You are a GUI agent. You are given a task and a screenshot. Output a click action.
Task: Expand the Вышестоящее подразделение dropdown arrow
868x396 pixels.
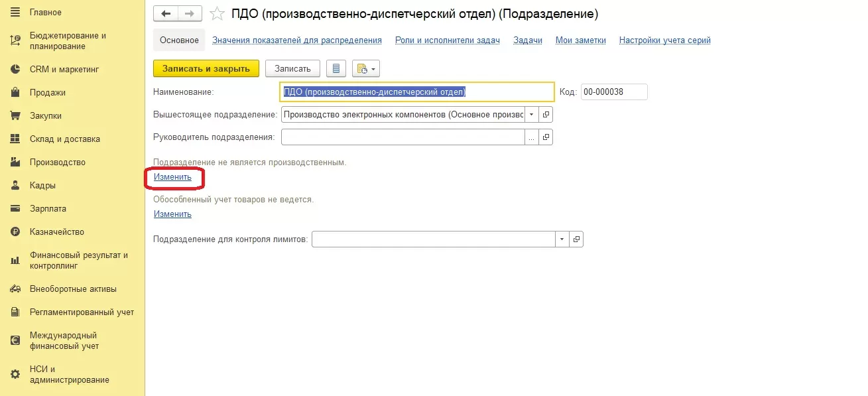pyautogui.click(x=532, y=115)
